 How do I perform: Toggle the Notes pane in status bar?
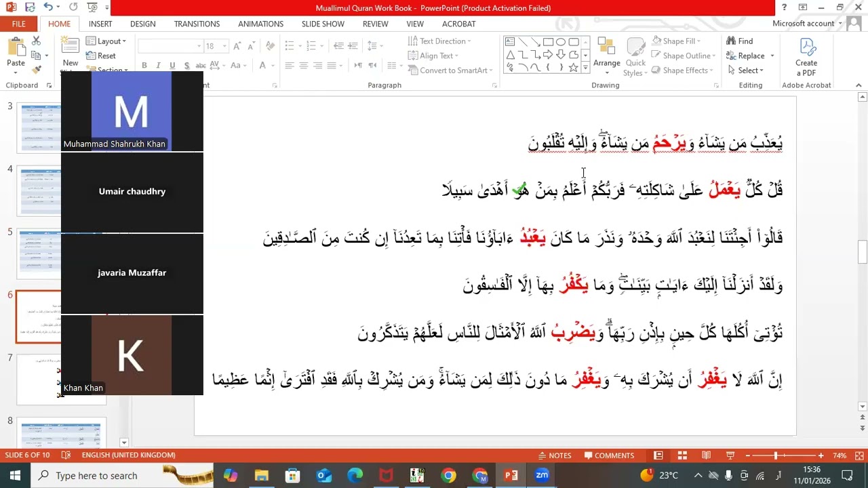pos(555,455)
